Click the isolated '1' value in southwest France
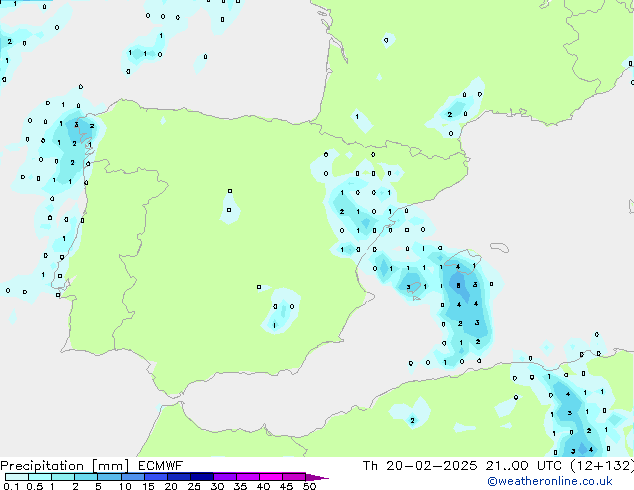Image resolution: width=634 pixels, height=490 pixels. pos(357,116)
